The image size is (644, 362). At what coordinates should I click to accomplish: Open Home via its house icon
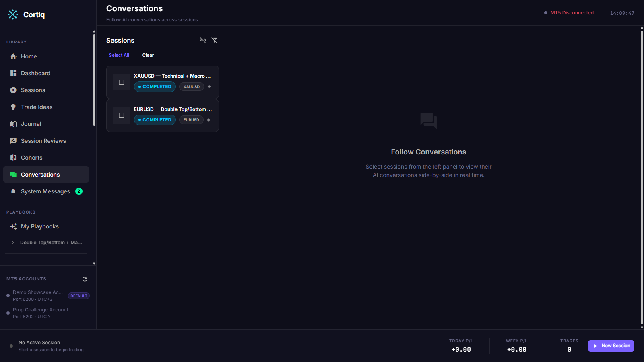tap(13, 56)
